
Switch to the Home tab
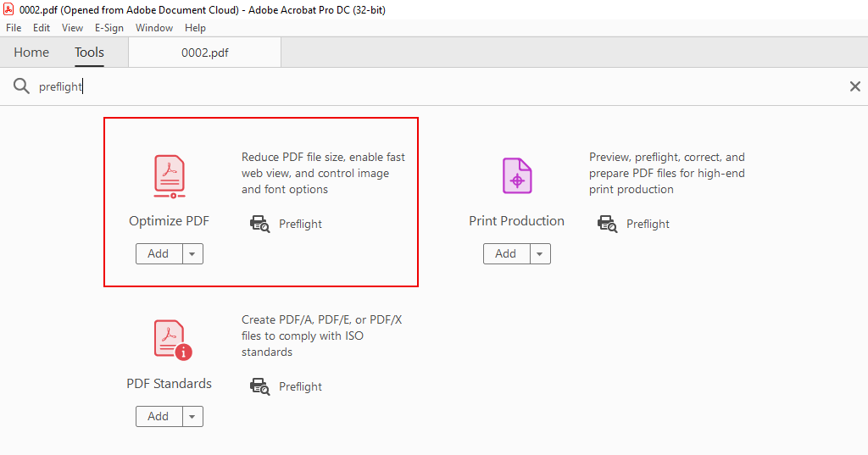click(31, 53)
